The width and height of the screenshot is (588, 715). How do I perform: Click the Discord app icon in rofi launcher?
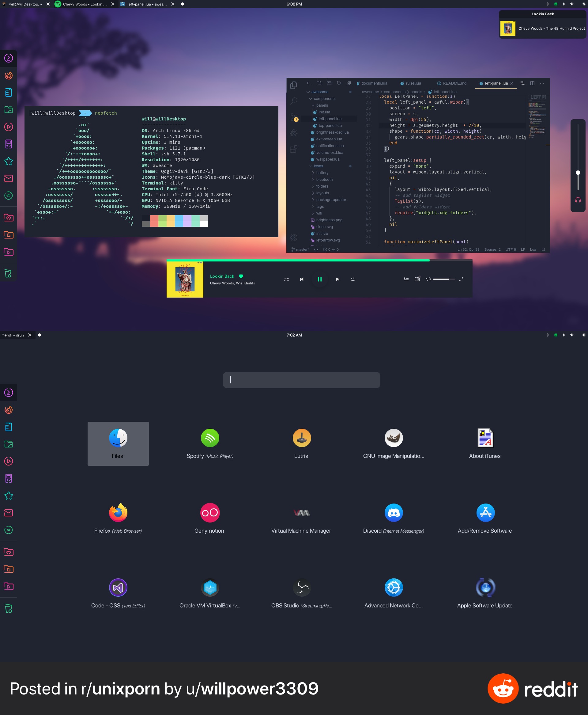pyautogui.click(x=394, y=513)
